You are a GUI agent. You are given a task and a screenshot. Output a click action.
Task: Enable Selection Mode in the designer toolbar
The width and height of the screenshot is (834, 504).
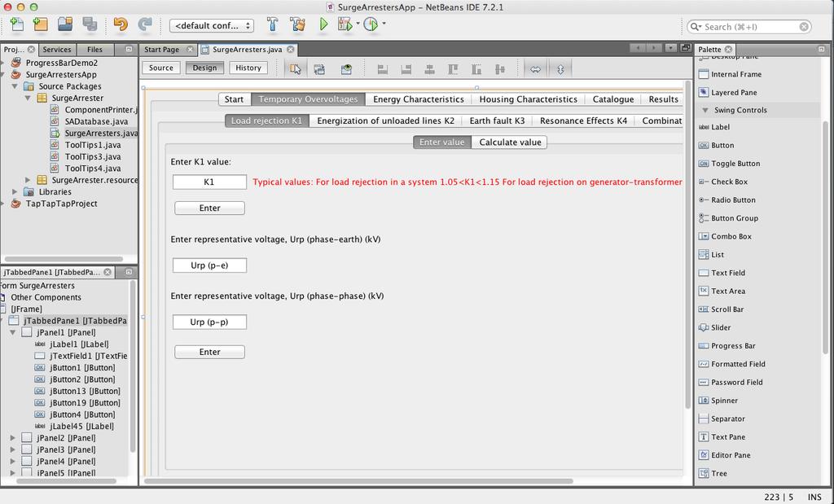tap(295, 69)
